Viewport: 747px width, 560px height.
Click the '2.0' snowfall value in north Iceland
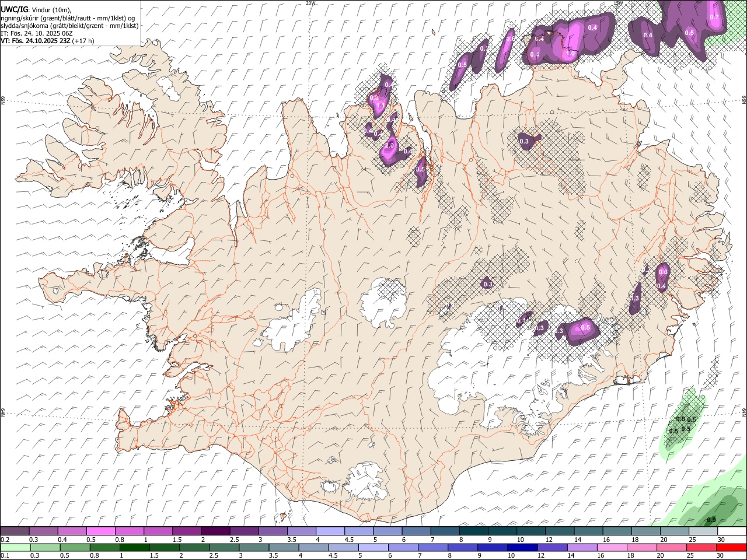[390, 146]
